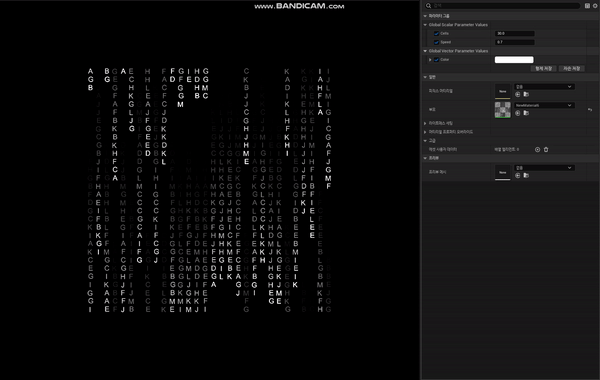Use selected asset arrow for parent material row

518,113
